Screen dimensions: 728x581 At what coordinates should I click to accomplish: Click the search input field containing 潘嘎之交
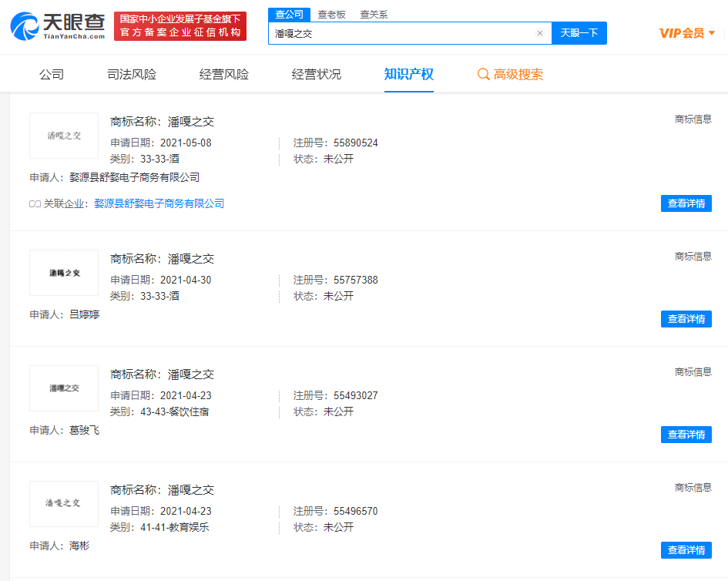[x=401, y=33]
